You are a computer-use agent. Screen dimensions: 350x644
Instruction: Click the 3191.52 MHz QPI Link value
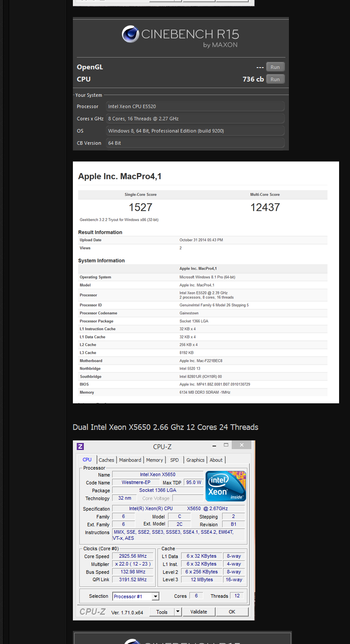[133, 580]
